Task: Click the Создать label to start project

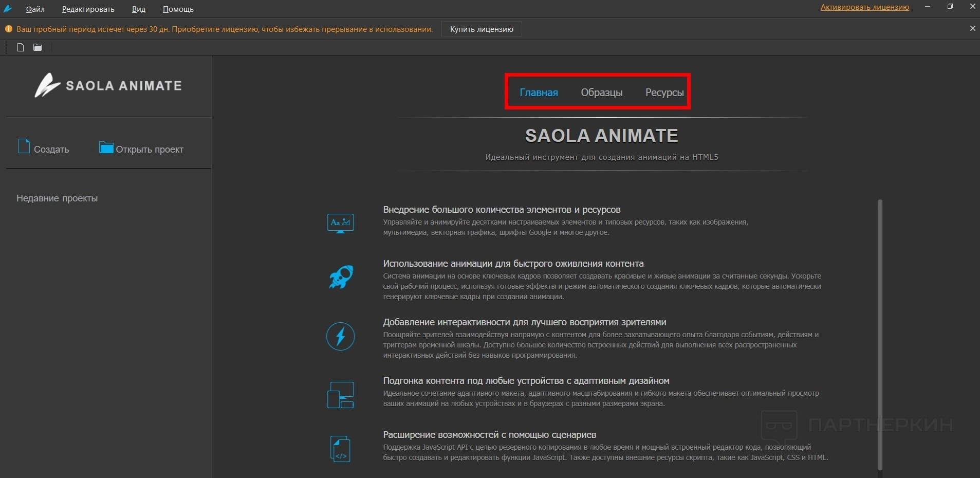Action: pos(51,150)
